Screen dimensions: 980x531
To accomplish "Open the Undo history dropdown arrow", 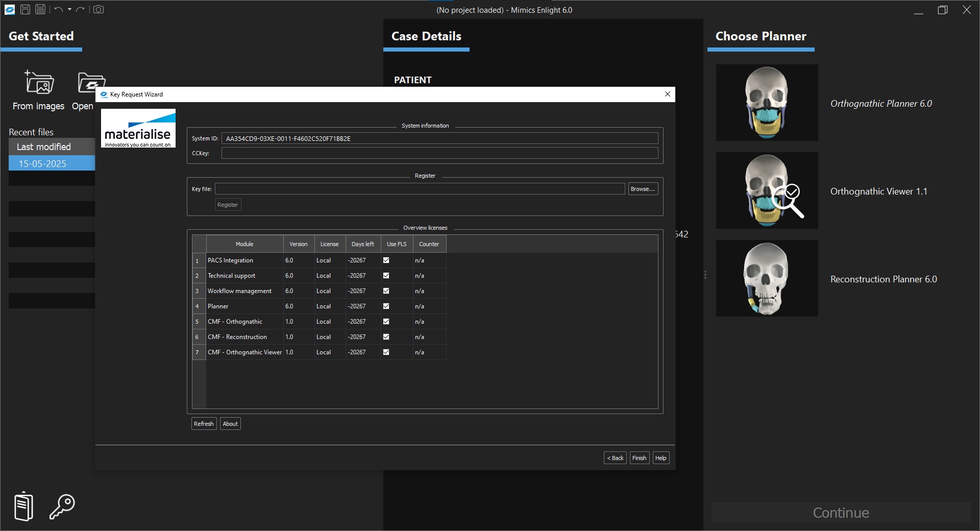I will point(69,9).
